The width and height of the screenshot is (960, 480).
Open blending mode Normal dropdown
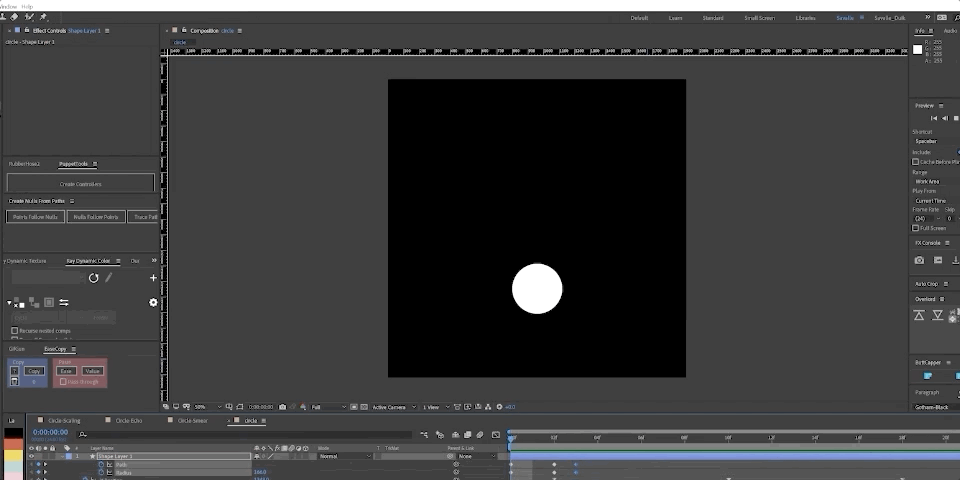point(345,456)
